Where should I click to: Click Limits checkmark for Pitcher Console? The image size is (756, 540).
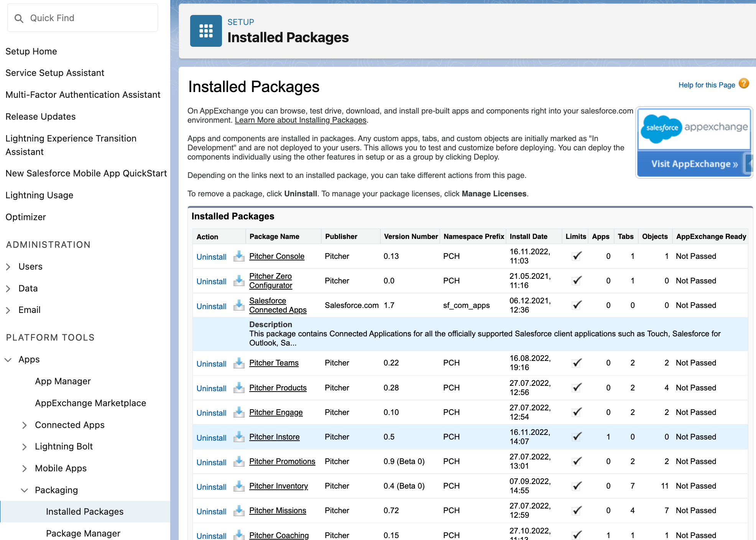(x=577, y=256)
